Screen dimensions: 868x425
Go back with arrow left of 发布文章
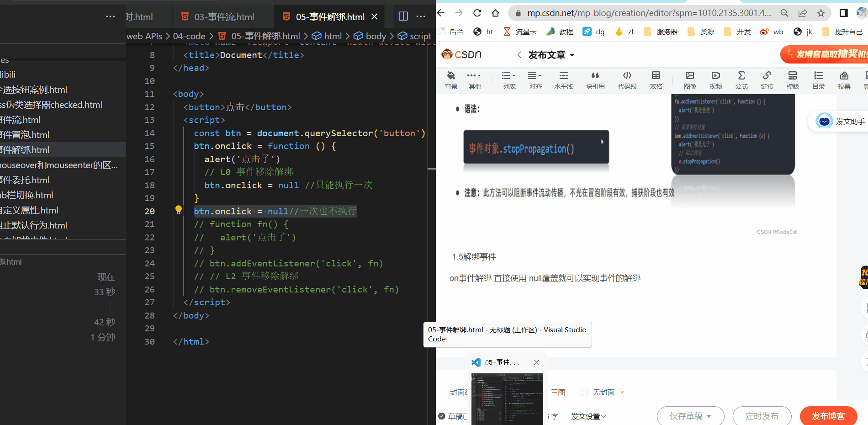click(519, 55)
